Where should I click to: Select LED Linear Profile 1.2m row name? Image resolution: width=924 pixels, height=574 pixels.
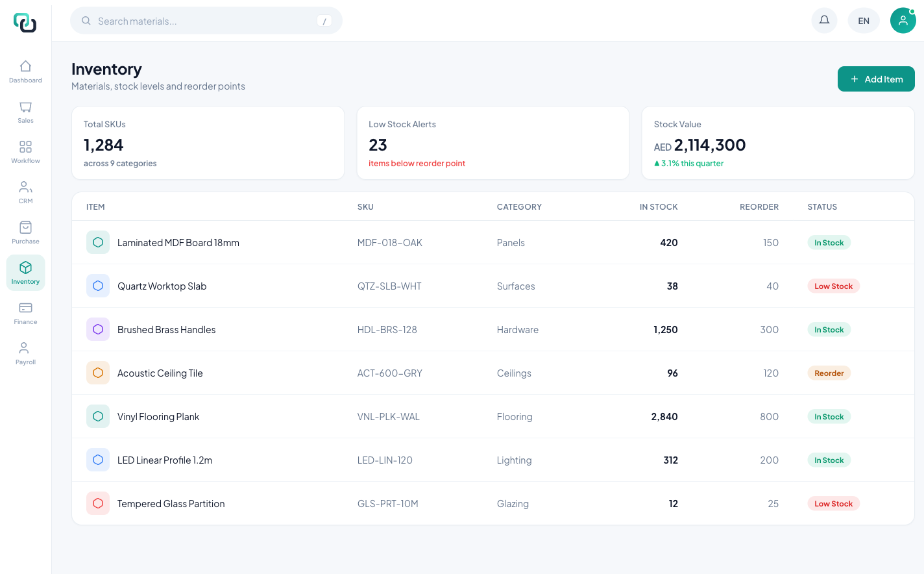pyautogui.click(x=165, y=460)
